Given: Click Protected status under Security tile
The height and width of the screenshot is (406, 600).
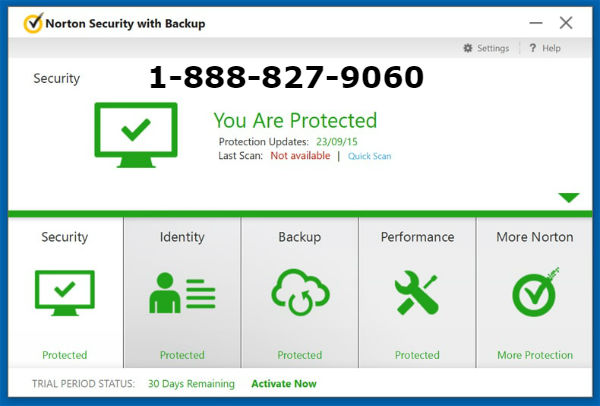Looking at the screenshot, I should point(65,355).
